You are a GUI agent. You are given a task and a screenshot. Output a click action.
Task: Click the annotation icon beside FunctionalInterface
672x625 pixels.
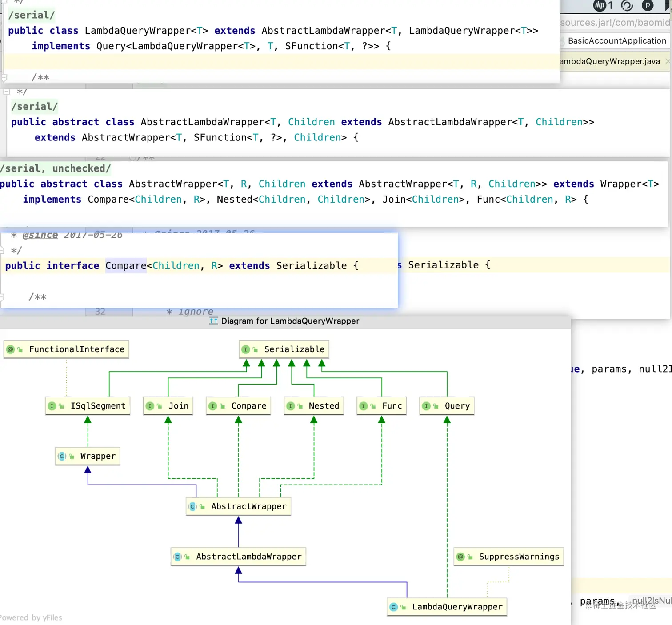coord(11,349)
